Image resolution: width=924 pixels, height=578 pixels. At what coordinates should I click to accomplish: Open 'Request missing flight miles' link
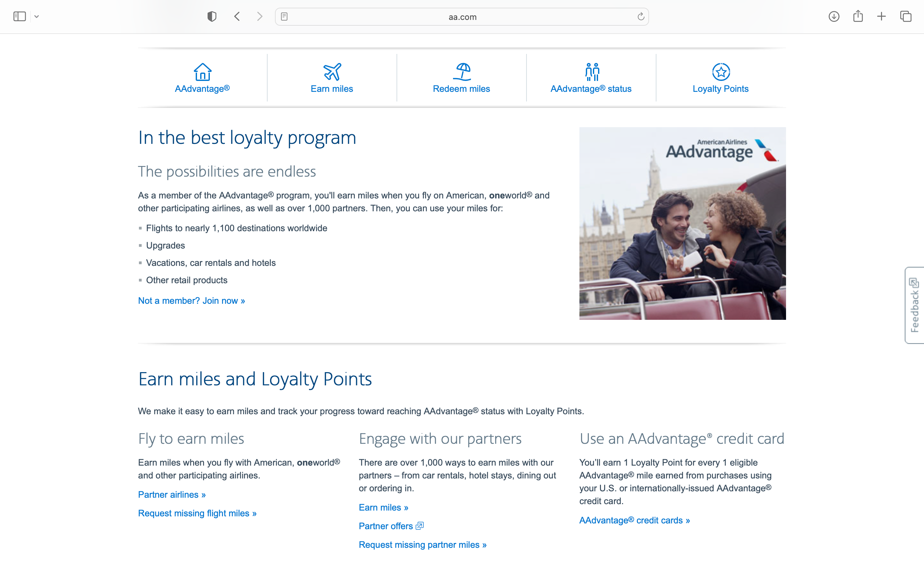197,513
